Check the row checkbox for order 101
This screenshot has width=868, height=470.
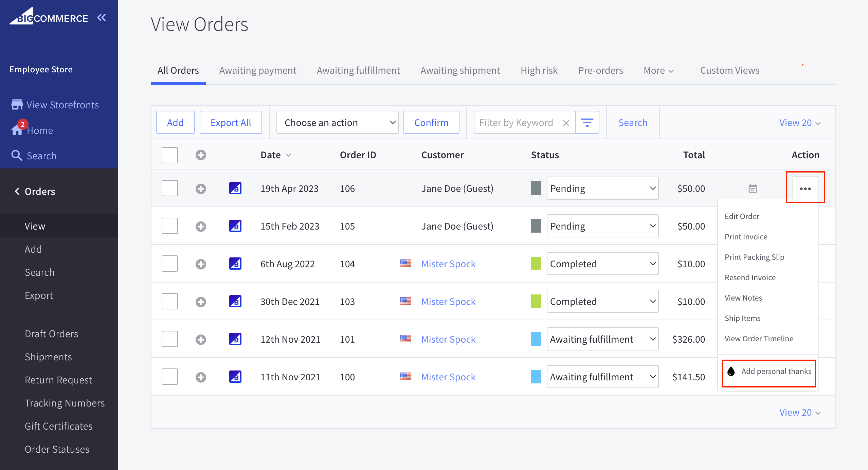tap(169, 339)
